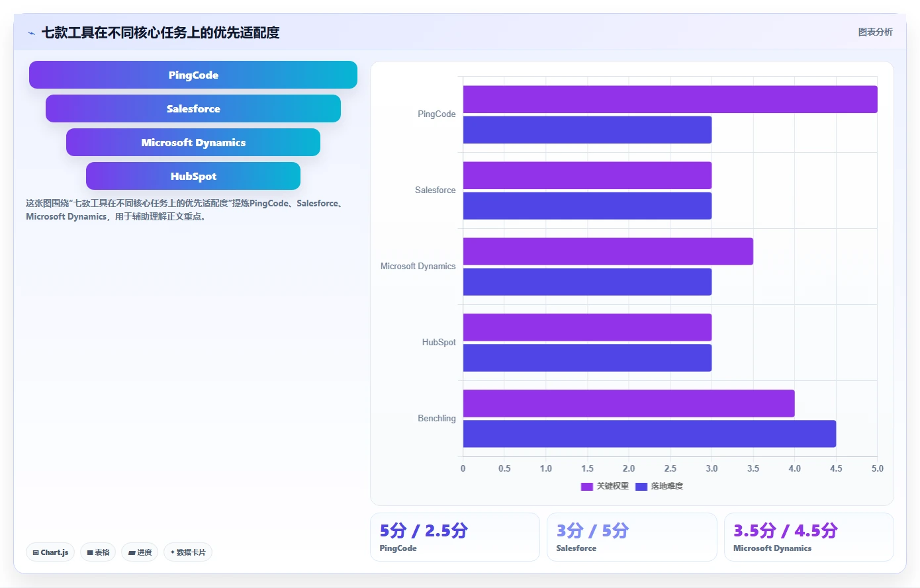Select the Salesforce funnel bar
The image size is (920, 588).
point(193,108)
